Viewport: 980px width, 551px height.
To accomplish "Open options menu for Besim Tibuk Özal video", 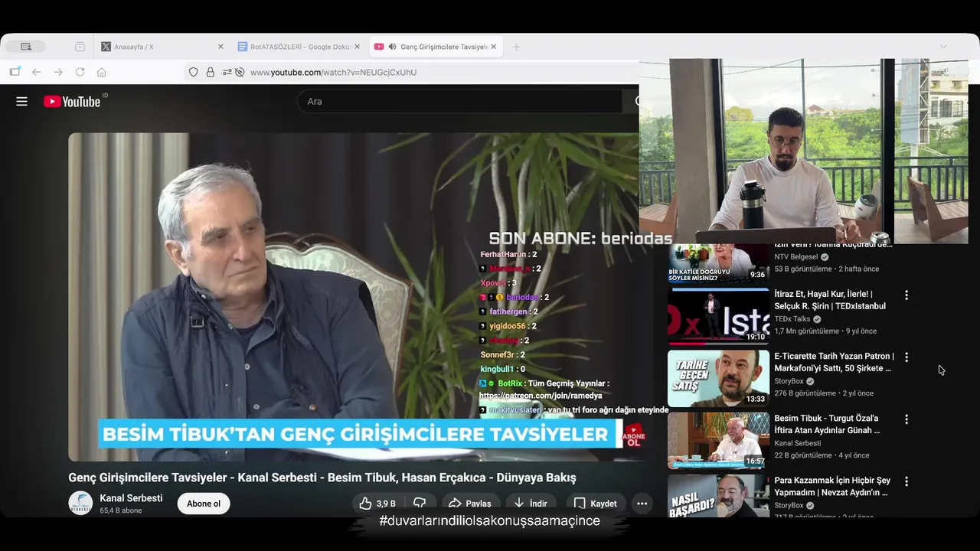I will click(x=906, y=419).
